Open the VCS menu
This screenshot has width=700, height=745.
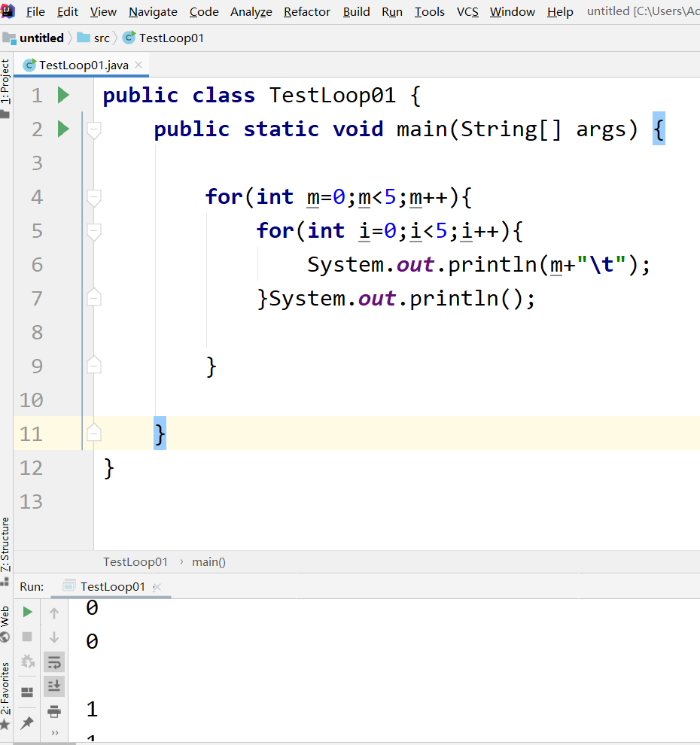(x=467, y=11)
